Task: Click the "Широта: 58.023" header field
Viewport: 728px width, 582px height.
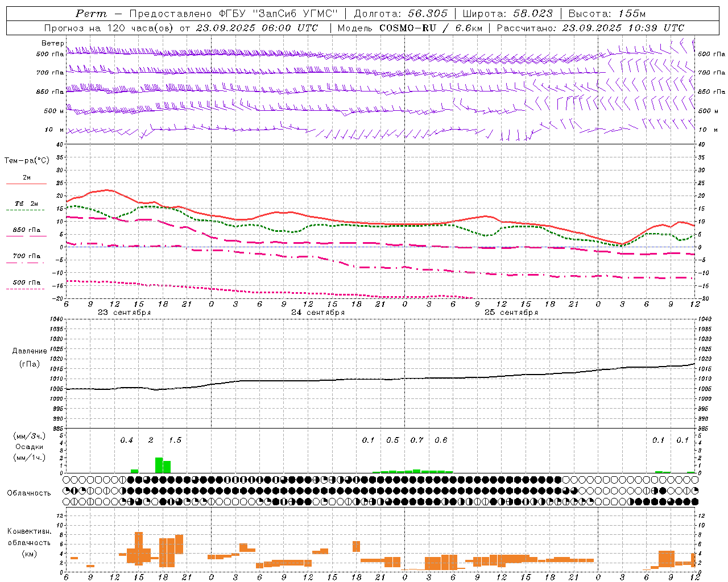Action: tap(508, 14)
